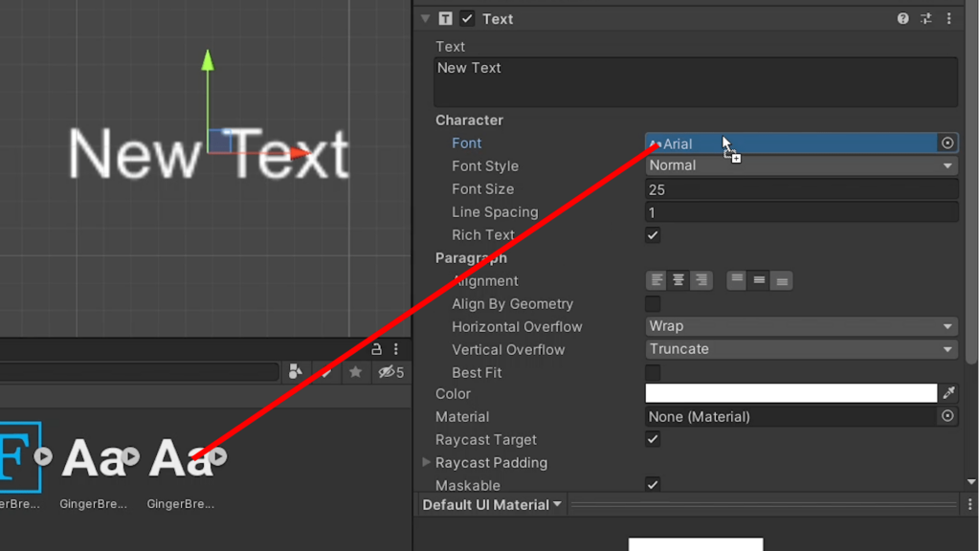Open the Font Style dropdown set to Normal

point(801,165)
